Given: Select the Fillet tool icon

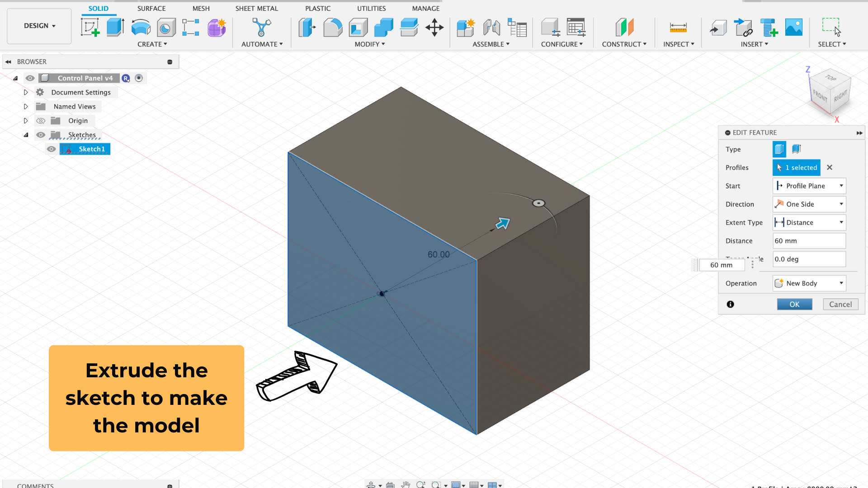Looking at the screenshot, I should click(x=333, y=28).
